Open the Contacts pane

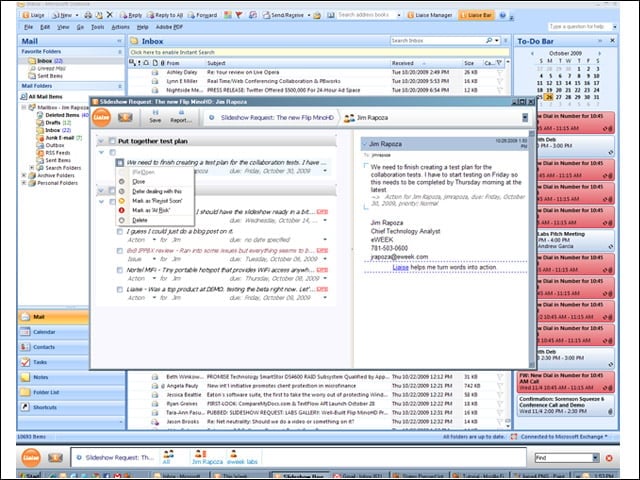[x=53, y=347]
